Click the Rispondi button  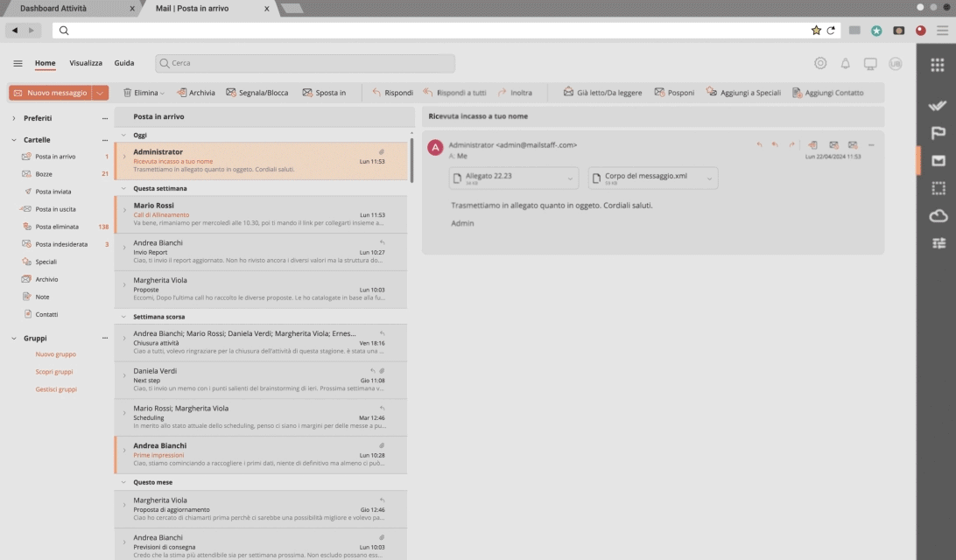(392, 93)
